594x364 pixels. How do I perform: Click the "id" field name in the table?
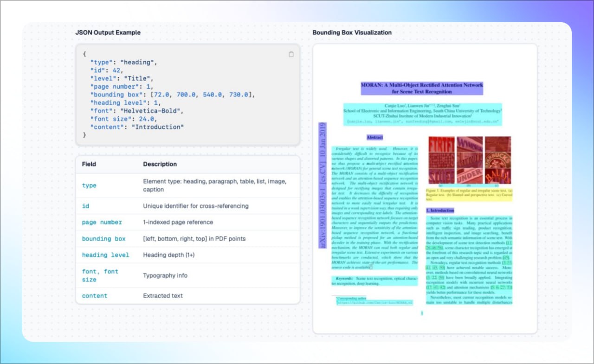(x=85, y=206)
